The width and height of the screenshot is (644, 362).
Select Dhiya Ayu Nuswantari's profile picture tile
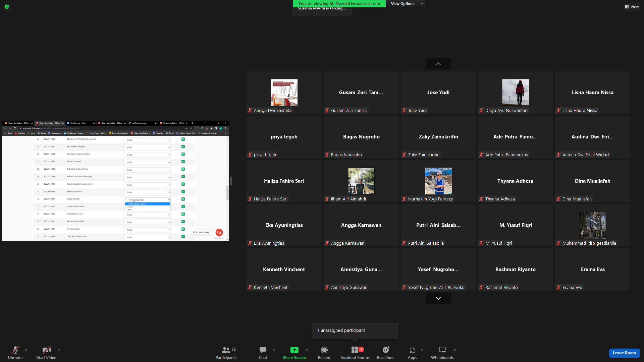pos(515,93)
